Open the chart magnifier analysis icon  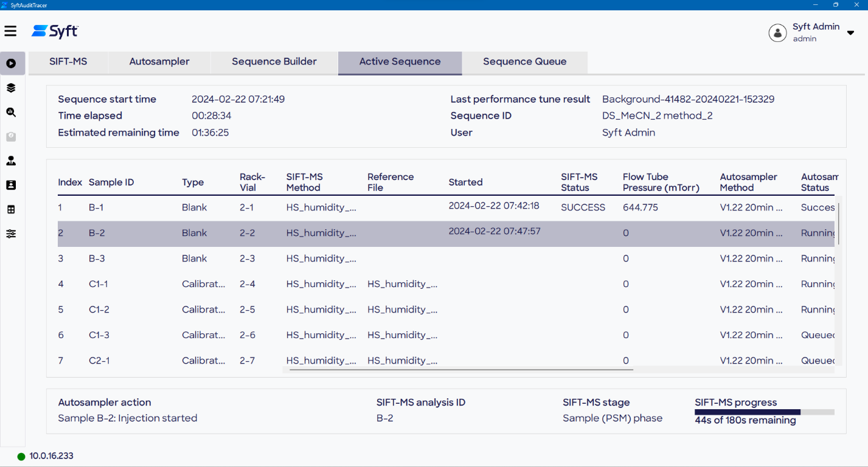[11, 112]
